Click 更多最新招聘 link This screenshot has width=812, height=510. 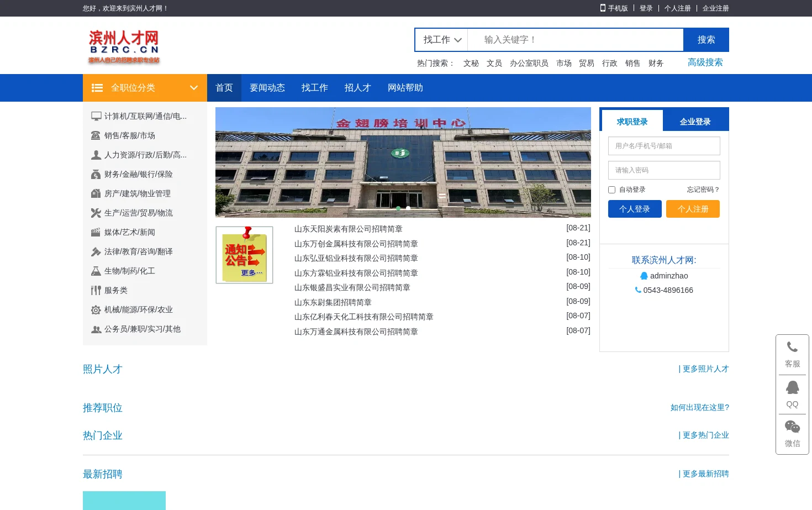[x=704, y=474]
